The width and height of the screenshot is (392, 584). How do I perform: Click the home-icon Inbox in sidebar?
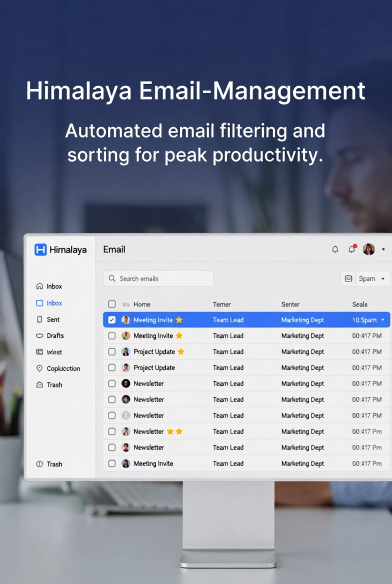[49, 286]
